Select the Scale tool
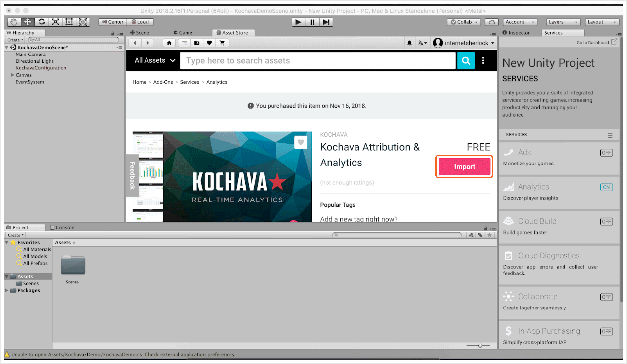 tap(55, 22)
